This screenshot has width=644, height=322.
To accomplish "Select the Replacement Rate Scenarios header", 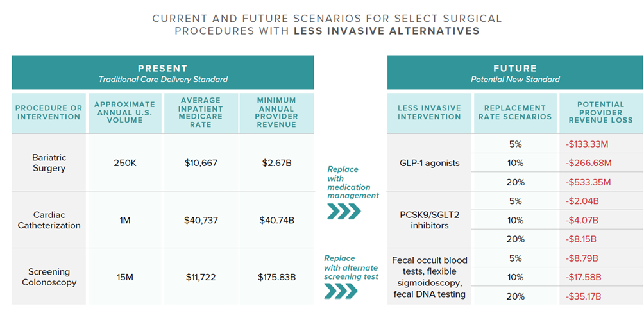I will [514, 112].
